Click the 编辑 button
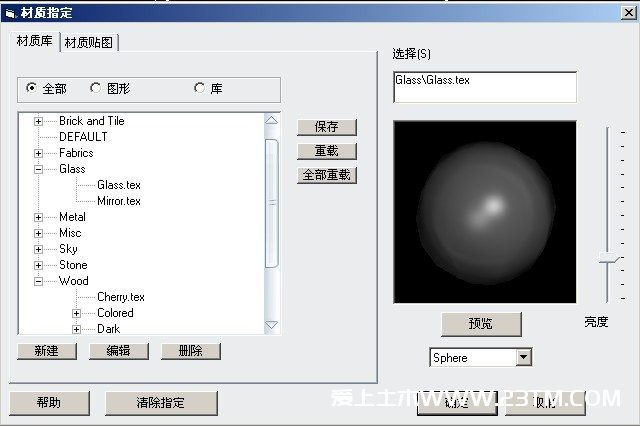Screen dimensions: 640x426 [x=118, y=351]
